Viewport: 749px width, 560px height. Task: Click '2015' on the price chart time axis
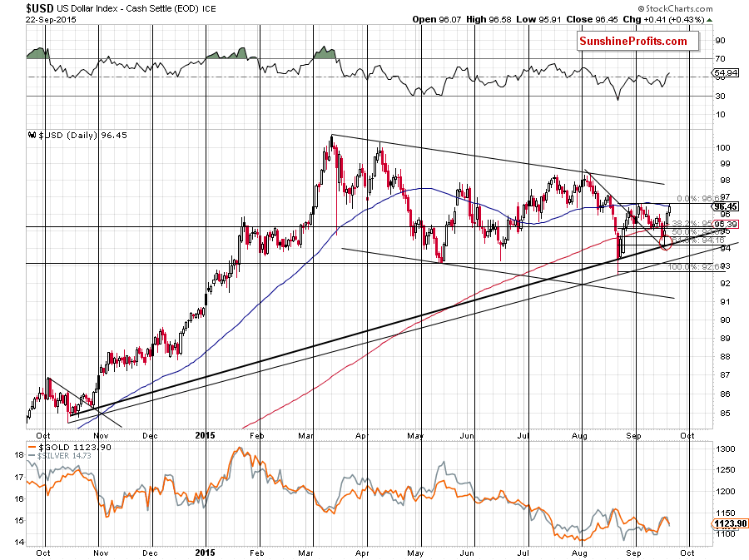click(206, 435)
